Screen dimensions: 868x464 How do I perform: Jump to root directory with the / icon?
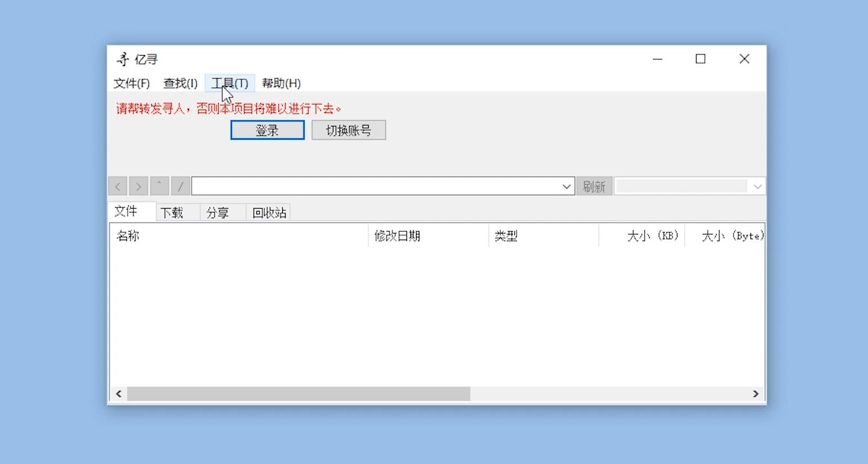(x=180, y=186)
